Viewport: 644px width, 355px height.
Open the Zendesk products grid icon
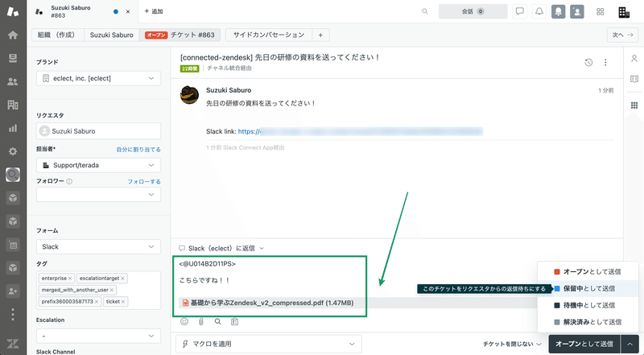point(600,12)
